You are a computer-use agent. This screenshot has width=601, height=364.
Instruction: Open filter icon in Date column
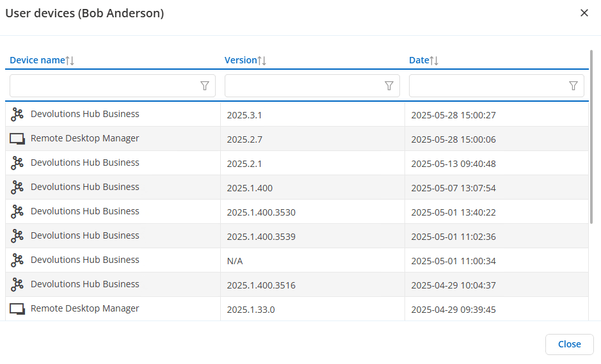pyautogui.click(x=573, y=86)
